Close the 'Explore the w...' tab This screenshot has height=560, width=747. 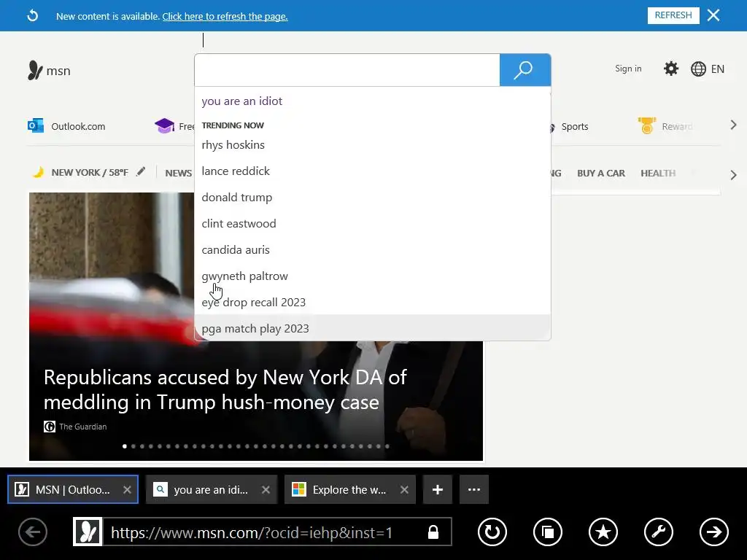click(x=404, y=489)
